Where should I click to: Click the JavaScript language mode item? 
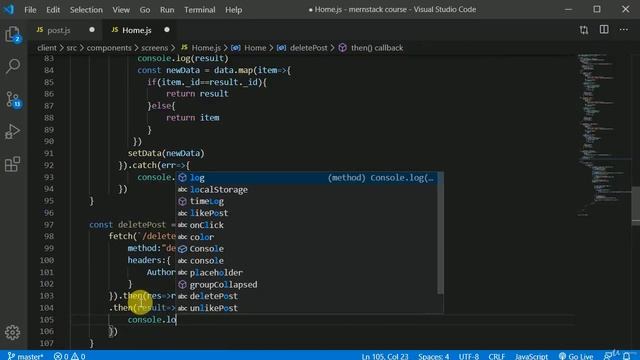tap(531, 356)
